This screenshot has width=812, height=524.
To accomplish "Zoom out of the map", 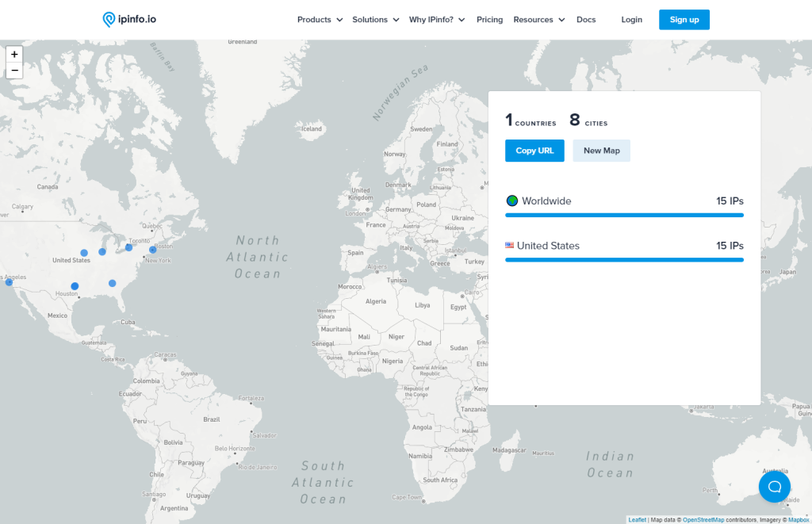I will [14, 71].
